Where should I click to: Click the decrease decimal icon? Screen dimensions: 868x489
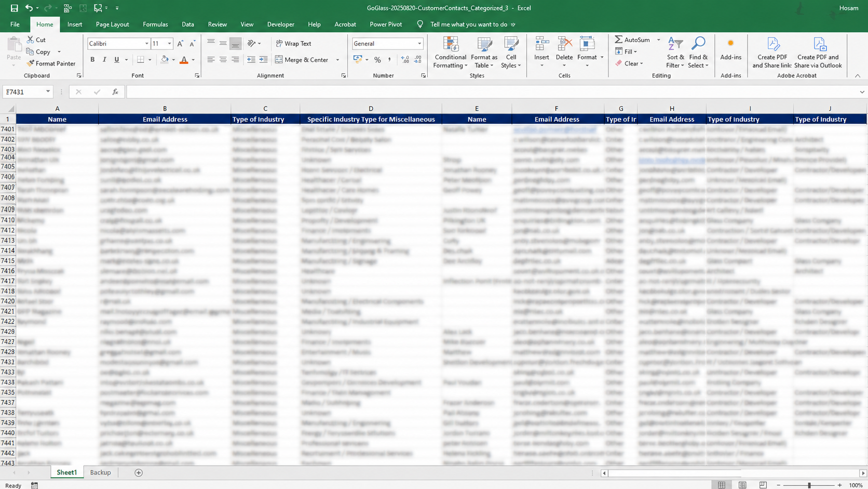click(418, 60)
